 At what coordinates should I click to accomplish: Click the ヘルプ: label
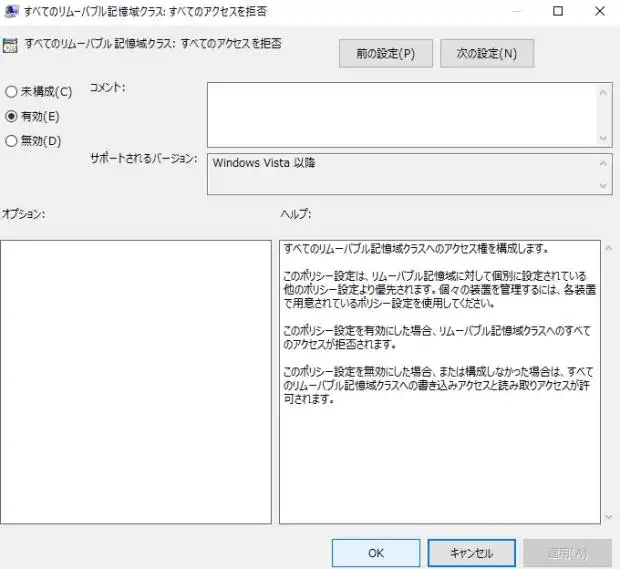(296, 214)
